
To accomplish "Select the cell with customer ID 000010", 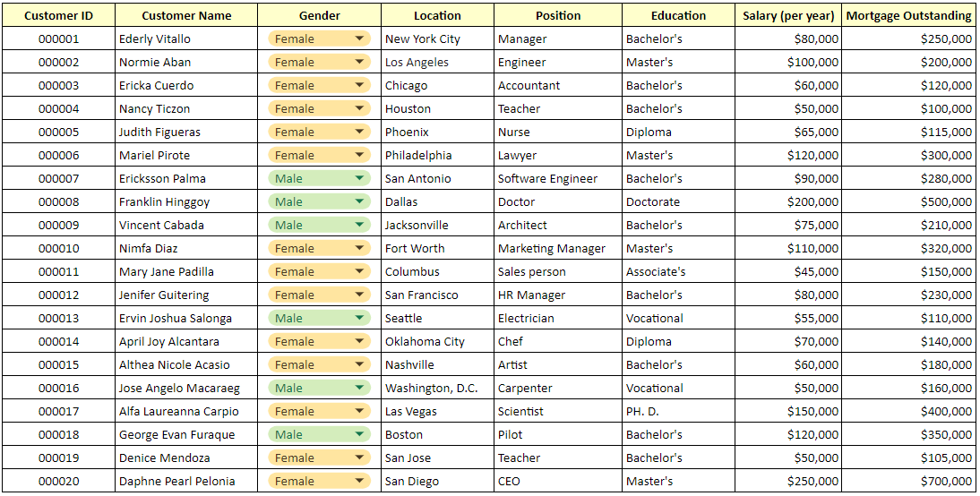I will [58, 248].
